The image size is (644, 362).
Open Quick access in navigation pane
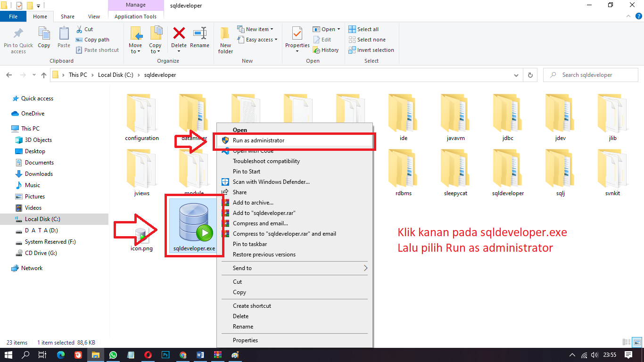tap(37, 99)
